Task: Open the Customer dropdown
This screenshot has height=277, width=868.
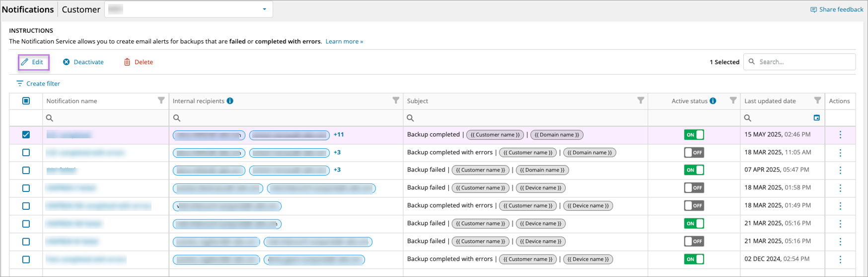Action: pos(189,9)
